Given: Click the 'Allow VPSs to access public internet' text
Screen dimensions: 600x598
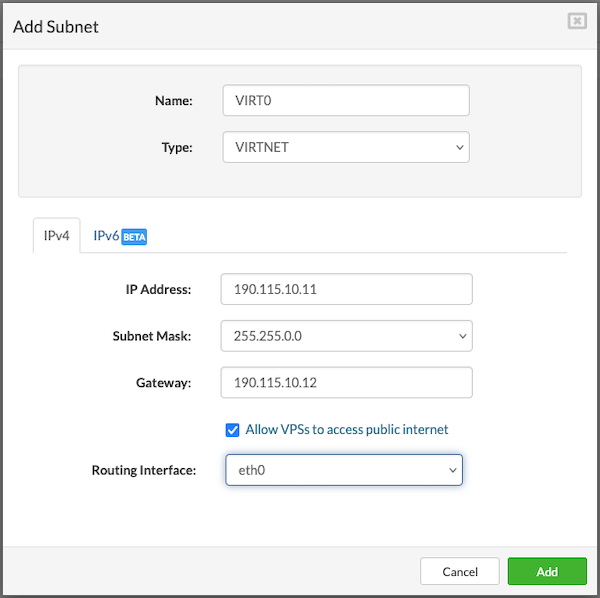Looking at the screenshot, I should coord(347,429).
